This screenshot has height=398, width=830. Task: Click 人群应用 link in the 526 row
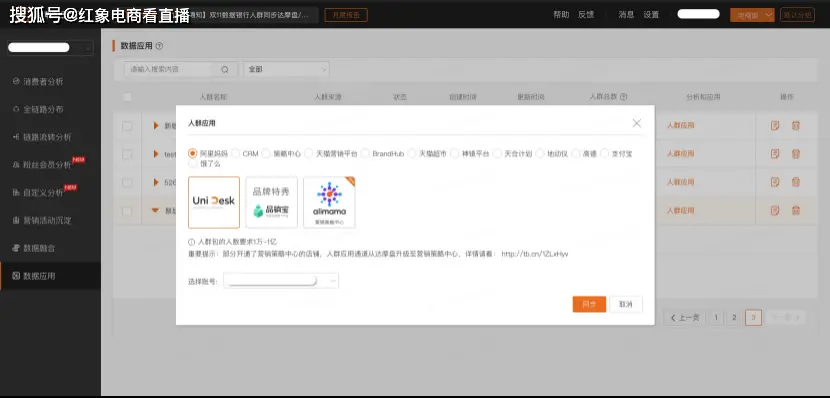(680, 182)
